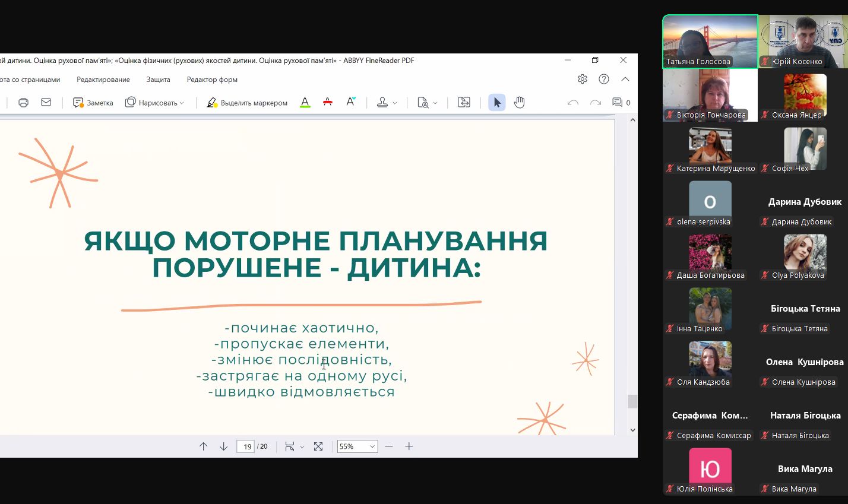Screen dimensions: 848x504
Task: Open the comments panel icon
Action: coord(618,103)
